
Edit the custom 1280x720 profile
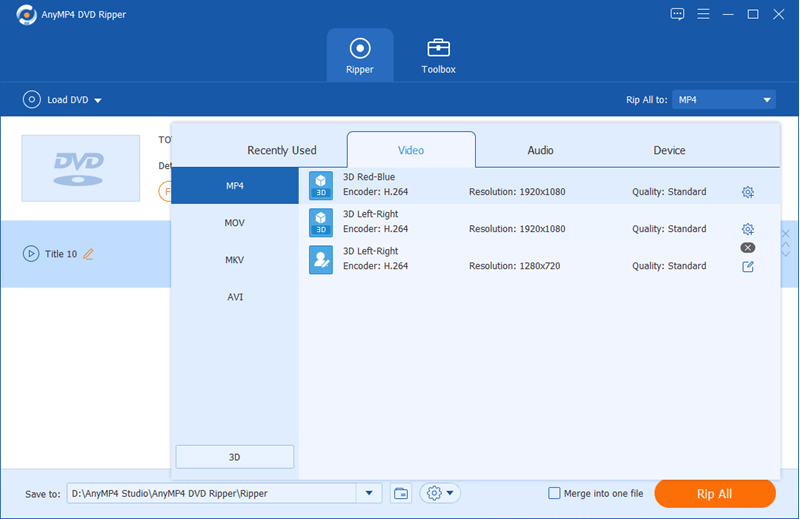coord(747,266)
